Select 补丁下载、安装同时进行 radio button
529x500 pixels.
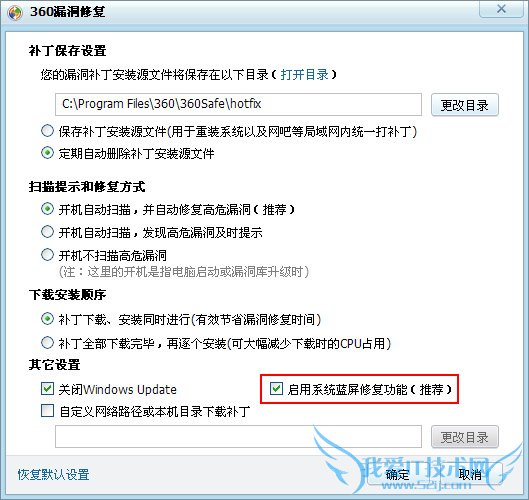47,319
